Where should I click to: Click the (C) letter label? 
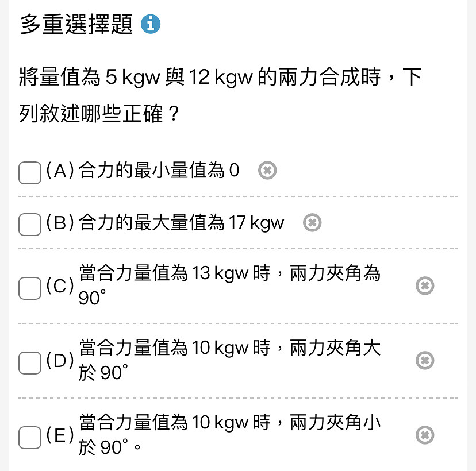[60, 285]
